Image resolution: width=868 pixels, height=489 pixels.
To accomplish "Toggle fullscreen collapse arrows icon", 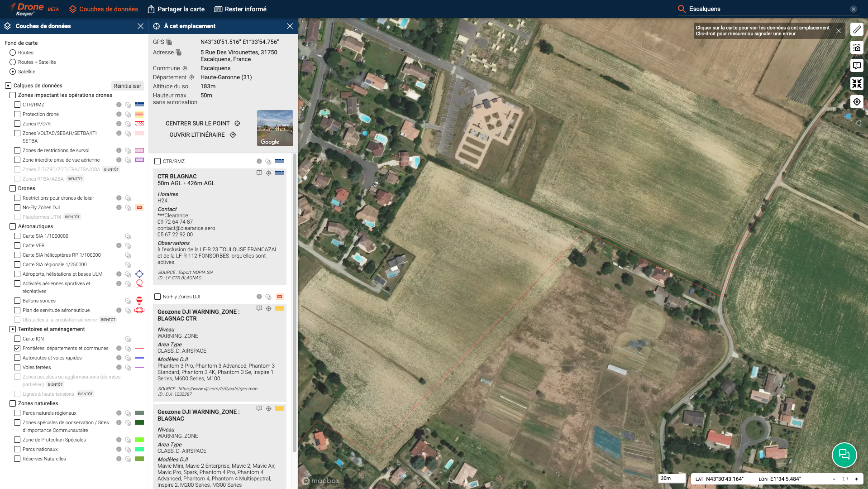I will pos(857,83).
